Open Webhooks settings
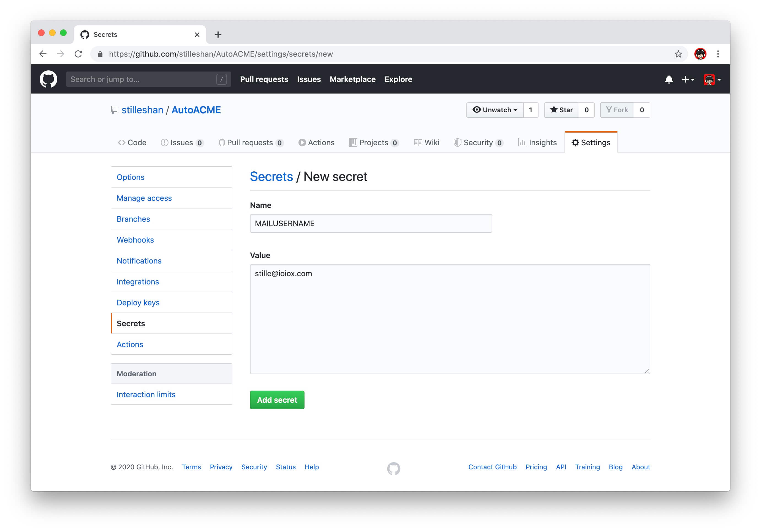Viewport: 761px width, 532px height. coord(171,240)
